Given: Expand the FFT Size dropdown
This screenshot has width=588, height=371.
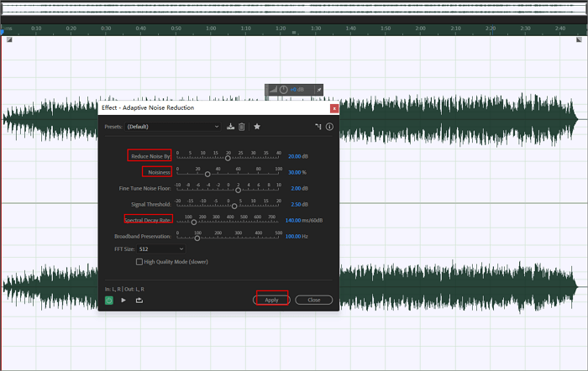Looking at the screenshot, I should click(x=160, y=249).
